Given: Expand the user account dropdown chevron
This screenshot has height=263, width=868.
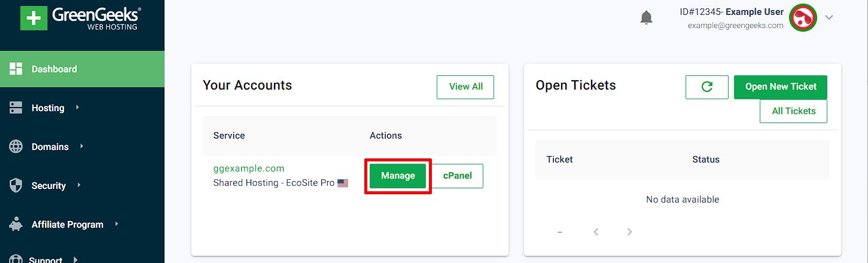Looking at the screenshot, I should pos(829,17).
